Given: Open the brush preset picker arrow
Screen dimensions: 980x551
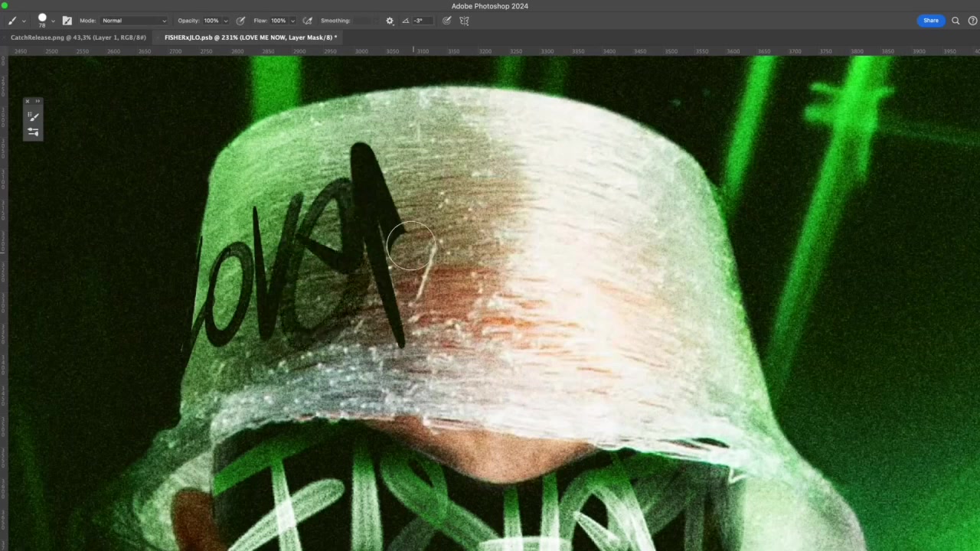Looking at the screenshot, I should 53,21.
